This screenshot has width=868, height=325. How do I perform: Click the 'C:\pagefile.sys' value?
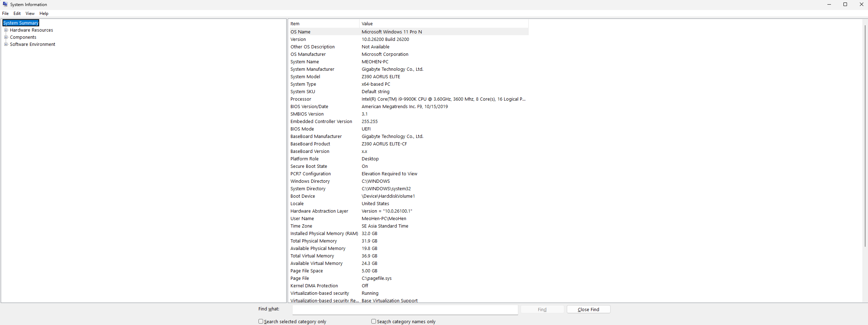376,278
